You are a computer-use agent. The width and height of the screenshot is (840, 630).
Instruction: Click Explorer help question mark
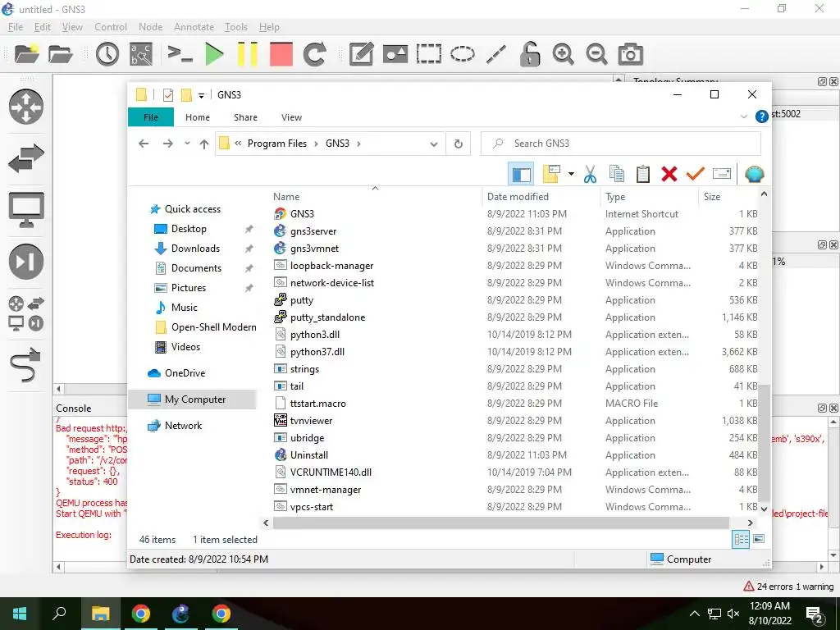pyautogui.click(x=761, y=116)
